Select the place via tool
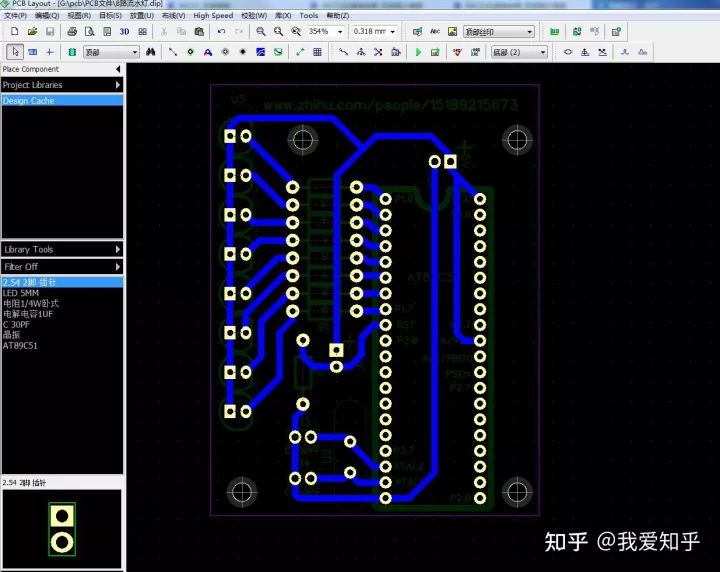This screenshot has height=572, width=720. point(191,52)
